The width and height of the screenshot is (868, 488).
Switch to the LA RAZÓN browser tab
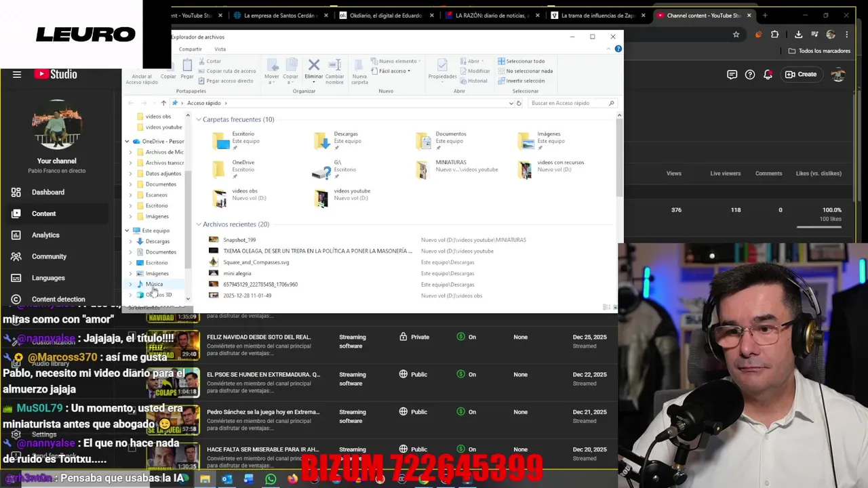[x=492, y=15]
